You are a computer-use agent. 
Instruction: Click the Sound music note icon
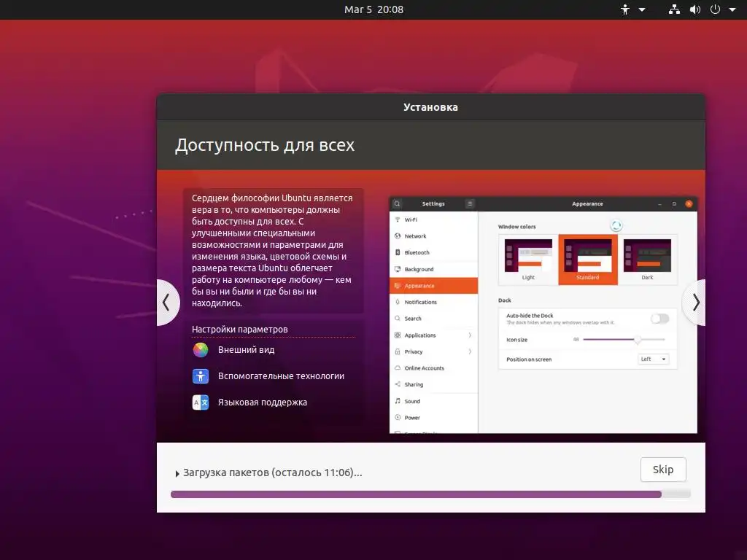[x=398, y=402]
